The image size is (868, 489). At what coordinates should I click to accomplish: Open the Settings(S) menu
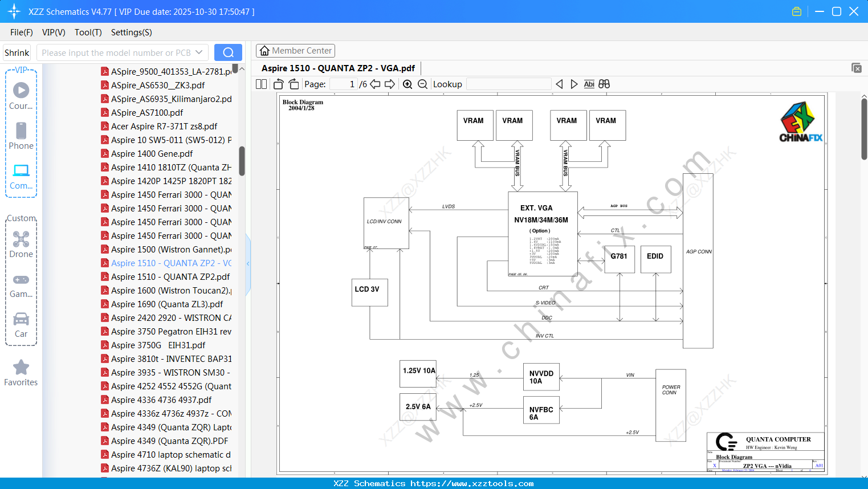pyautogui.click(x=132, y=32)
